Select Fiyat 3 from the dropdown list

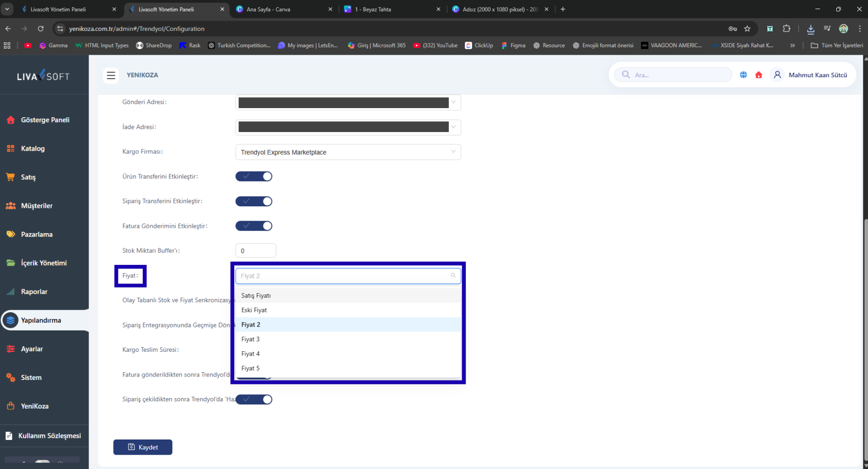click(250, 339)
